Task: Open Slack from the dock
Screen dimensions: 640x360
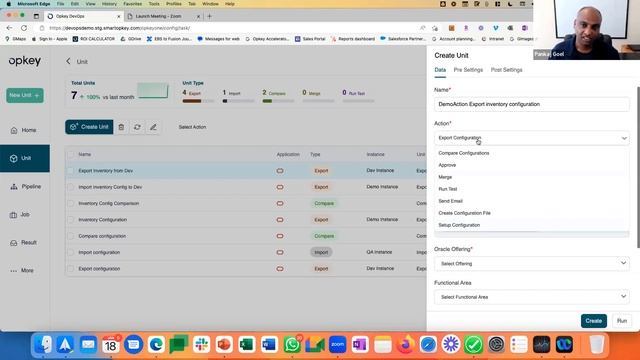Action: [202, 344]
